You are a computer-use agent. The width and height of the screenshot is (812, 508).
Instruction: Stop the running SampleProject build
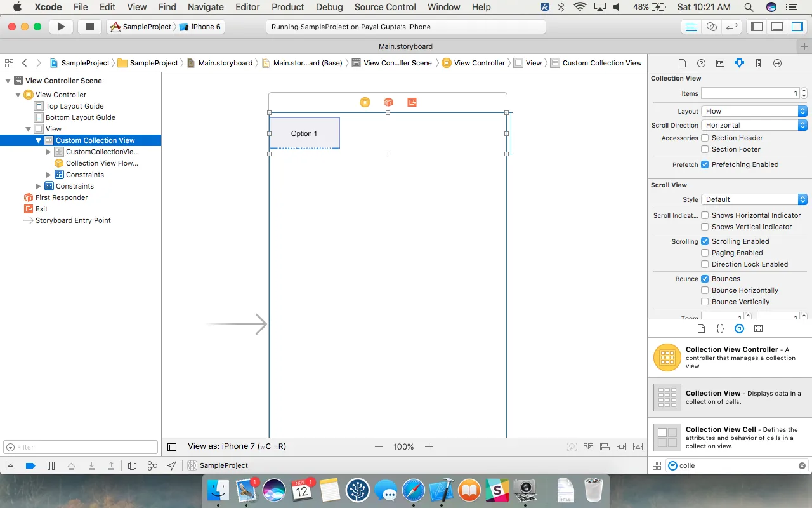90,27
